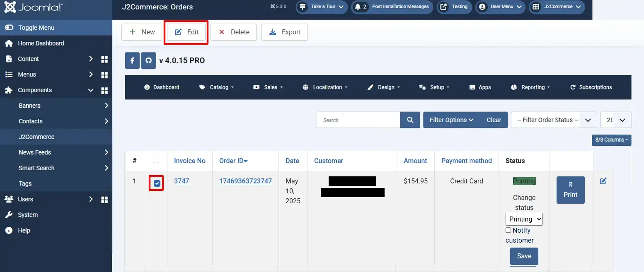Open the list limit dropdown
This screenshot has width=644, height=272.
(x=616, y=120)
